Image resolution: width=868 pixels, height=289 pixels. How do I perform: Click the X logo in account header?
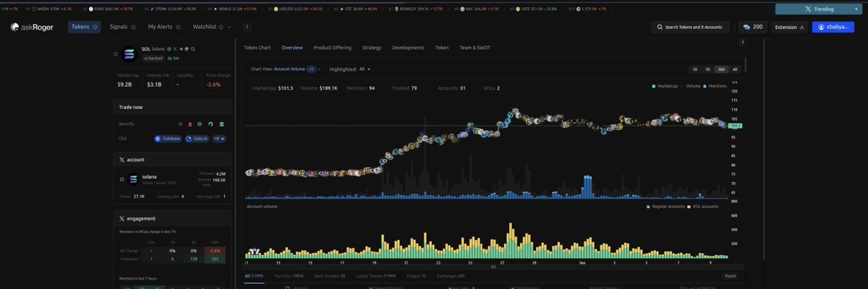coord(122,160)
